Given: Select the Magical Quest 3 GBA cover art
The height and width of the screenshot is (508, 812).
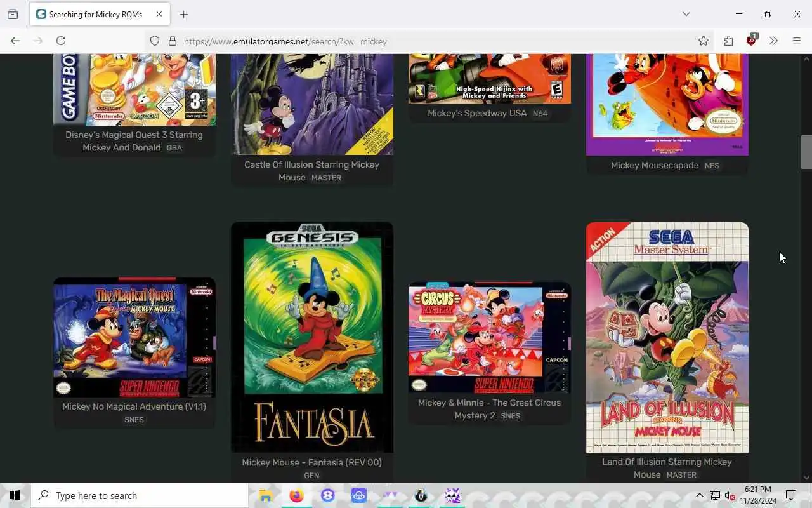Looking at the screenshot, I should 134,90.
